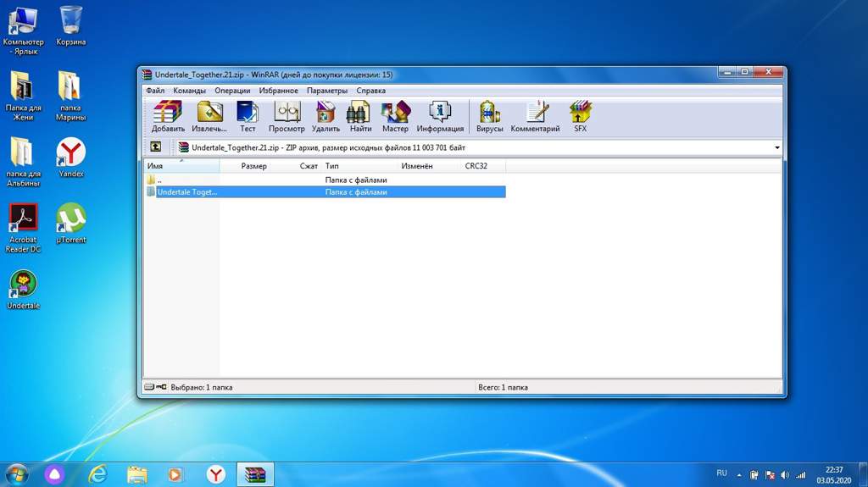
Task: Select the parent '..' folder row
Action: pos(325,180)
